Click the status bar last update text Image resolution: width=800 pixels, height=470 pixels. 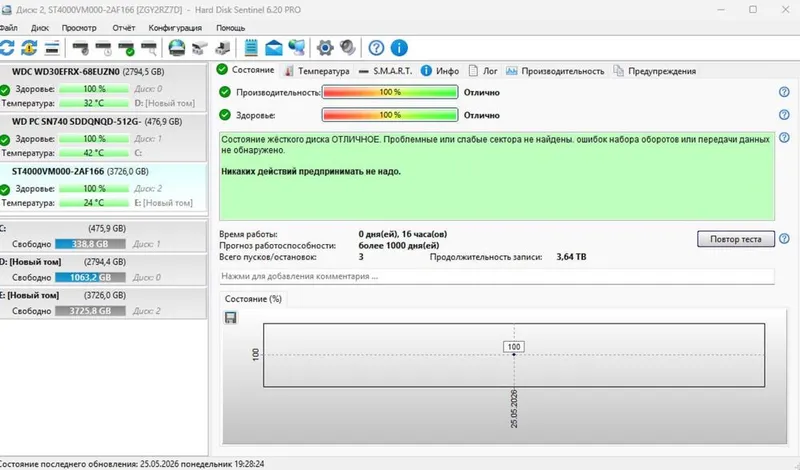coord(132,464)
